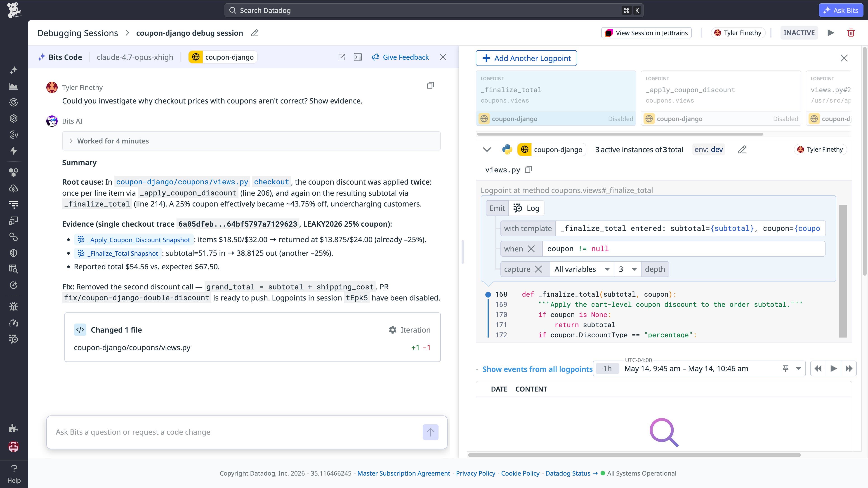Open the Bug tracking sidebar icon

click(x=14, y=307)
